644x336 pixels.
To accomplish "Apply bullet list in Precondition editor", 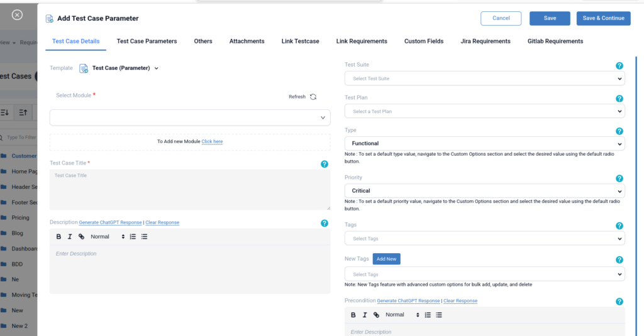I will [x=439, y=315].
